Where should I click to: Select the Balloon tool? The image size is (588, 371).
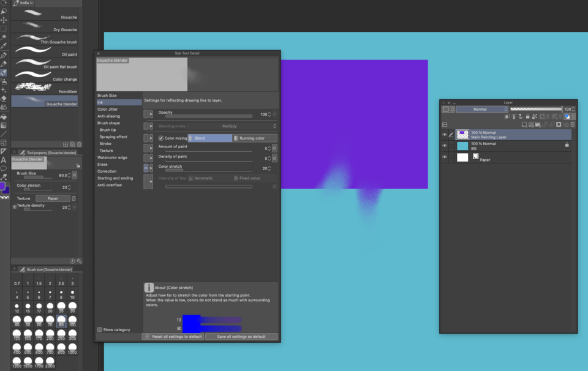(4, 168)
